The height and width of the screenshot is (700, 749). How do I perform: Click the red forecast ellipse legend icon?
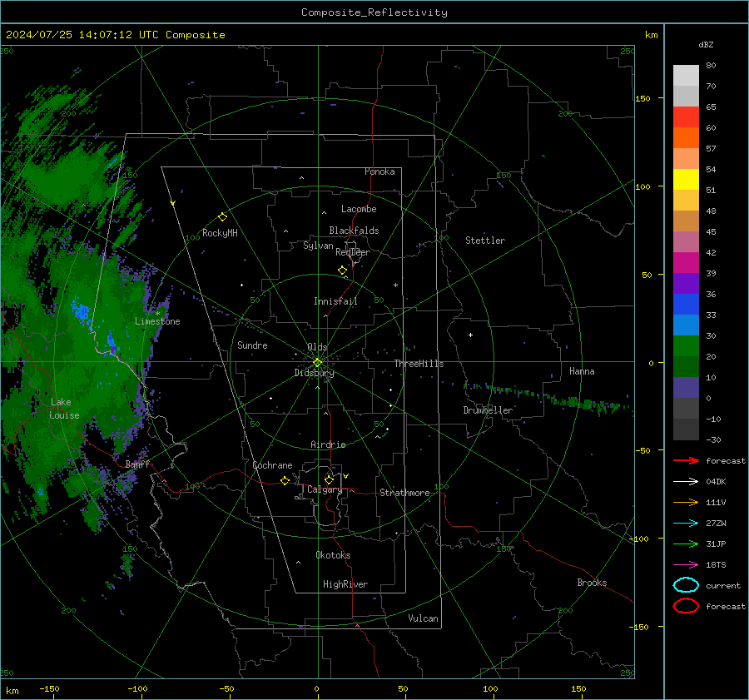click(686, 606)
